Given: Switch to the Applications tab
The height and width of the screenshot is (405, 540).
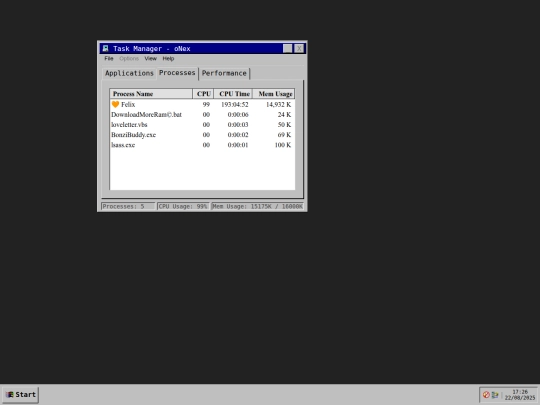Looking at the screenshot, I should point(129,73).
